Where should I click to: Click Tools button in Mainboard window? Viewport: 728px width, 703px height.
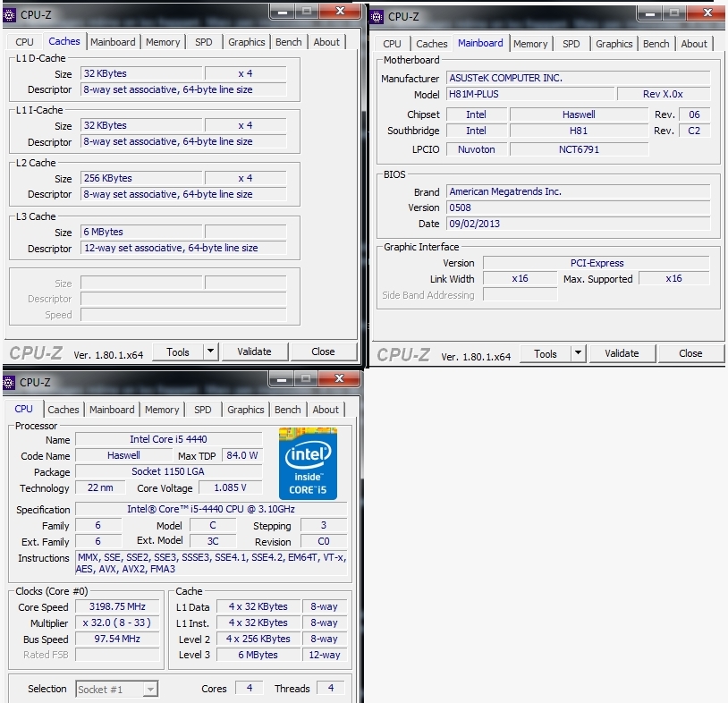[546, 354]
